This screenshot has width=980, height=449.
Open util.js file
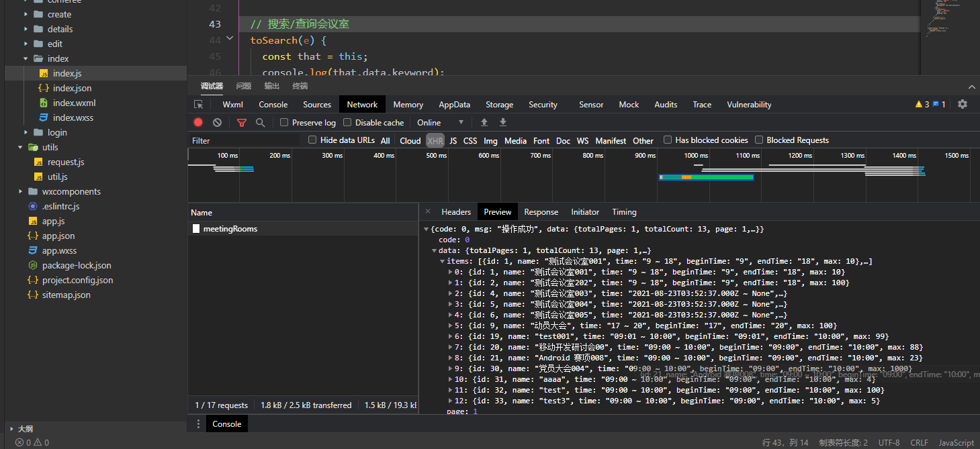58,177
